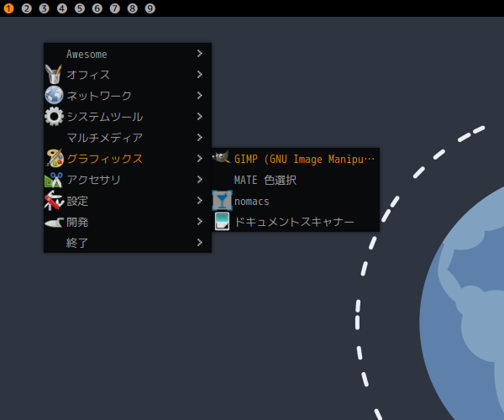Expand arrow beside 終了
Viewport: 504px width, 420px height.
[200, 242]
